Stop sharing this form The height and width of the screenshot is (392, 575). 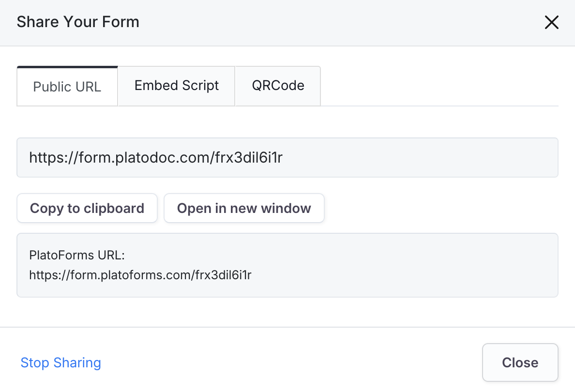(x=61, y=362)
